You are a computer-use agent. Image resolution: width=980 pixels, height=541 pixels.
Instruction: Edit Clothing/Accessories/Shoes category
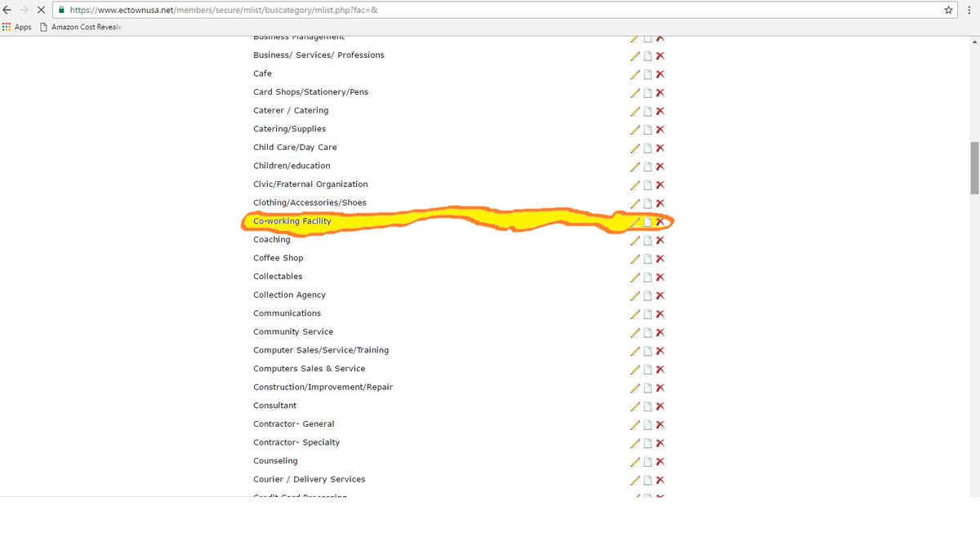pyautogui.click(x=635, y=203)
